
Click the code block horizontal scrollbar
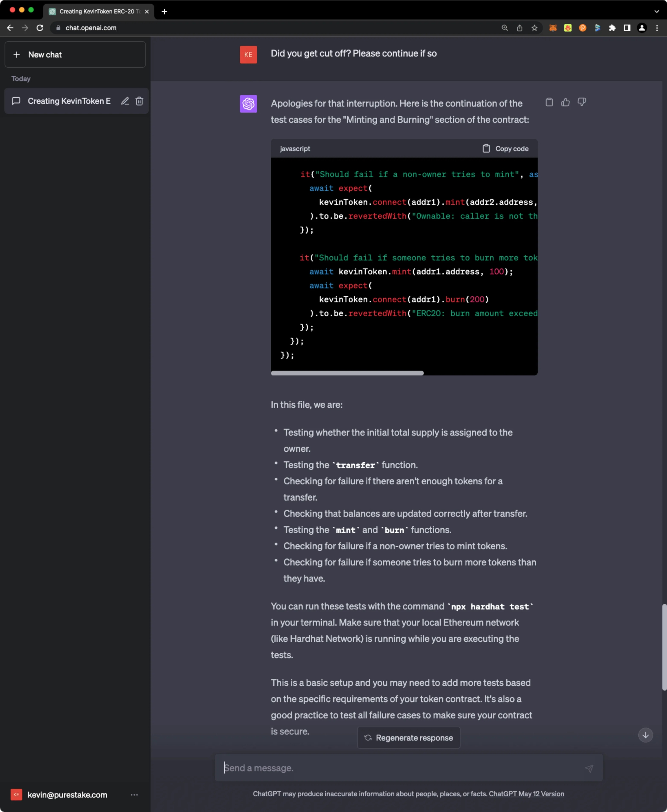point(347,373)
